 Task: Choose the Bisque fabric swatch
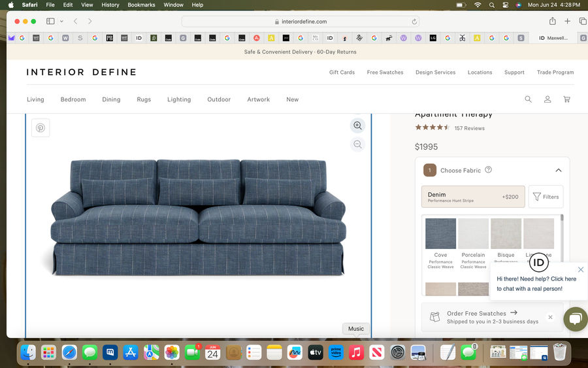[506, 233]
